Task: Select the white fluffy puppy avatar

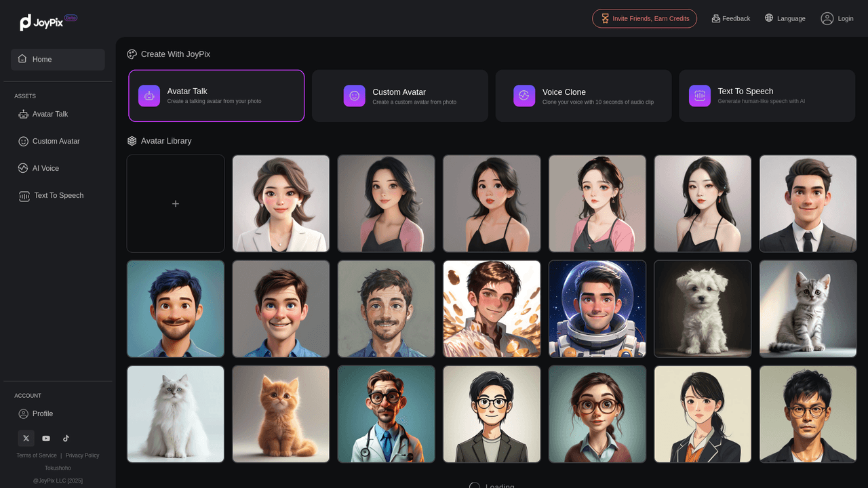Action: click(x=703, y=309)
